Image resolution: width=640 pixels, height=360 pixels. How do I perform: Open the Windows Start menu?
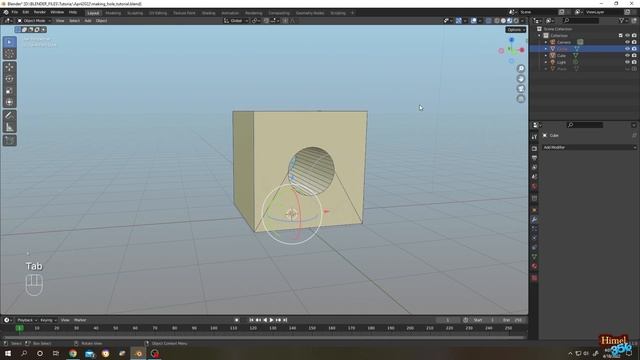8,353
